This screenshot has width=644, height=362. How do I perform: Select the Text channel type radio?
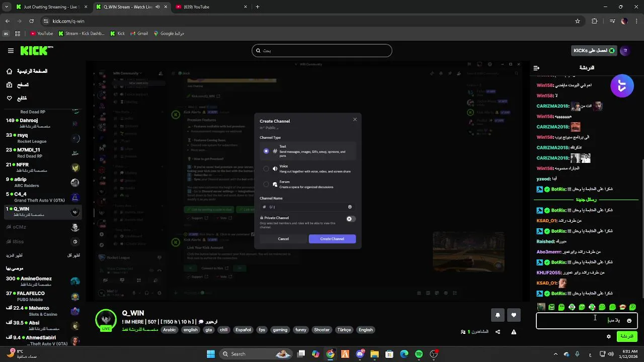[266, 151]
